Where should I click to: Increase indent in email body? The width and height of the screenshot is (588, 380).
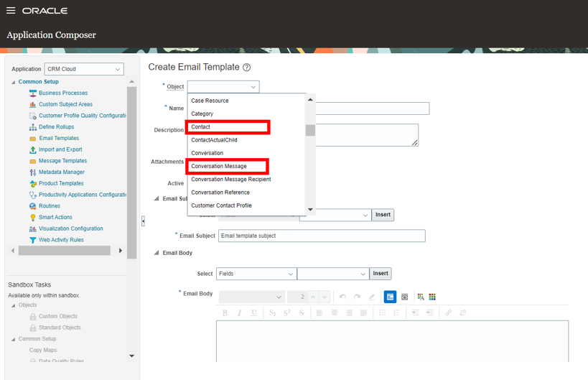[x=430, y=313]
